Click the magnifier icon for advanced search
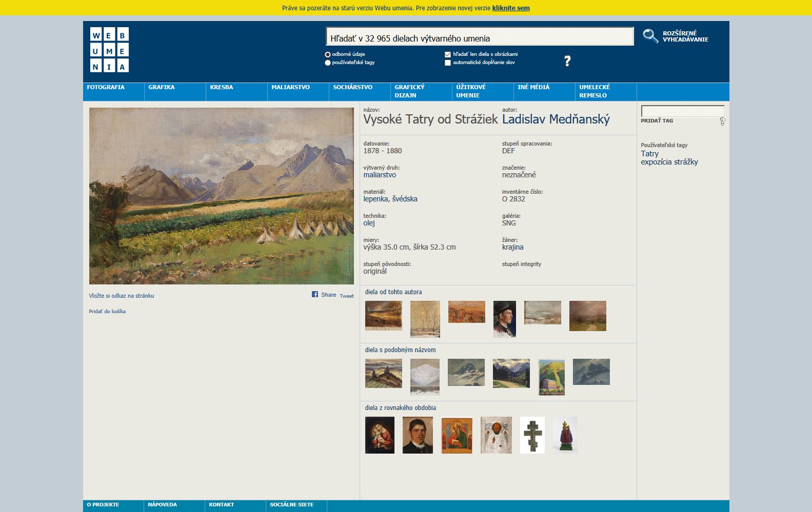 click(x=650, y=36)
